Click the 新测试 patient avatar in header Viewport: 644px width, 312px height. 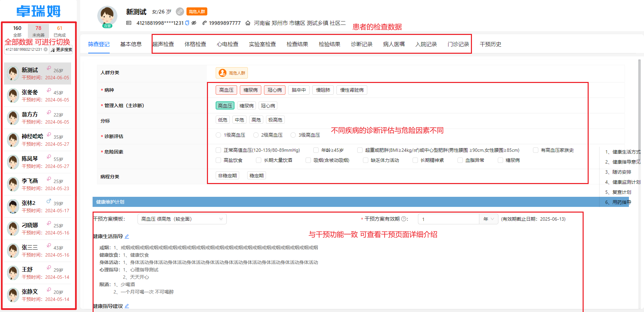click(x=107, y=16)
